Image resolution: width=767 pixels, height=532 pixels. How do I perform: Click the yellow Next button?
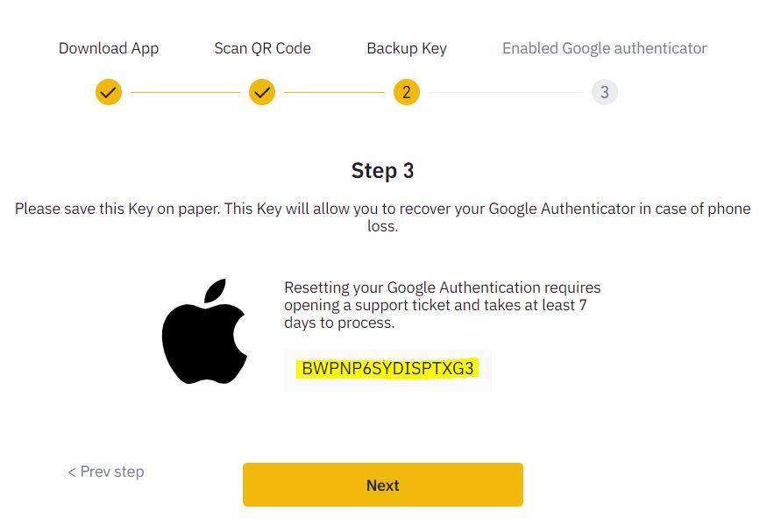click(x=383, y=485)
